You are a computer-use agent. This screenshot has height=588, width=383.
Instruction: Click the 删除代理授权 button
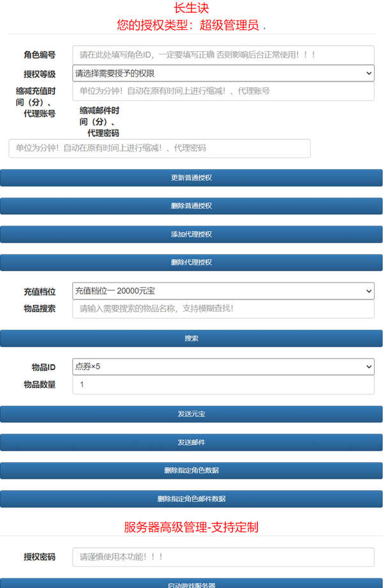tap(191, 262)
